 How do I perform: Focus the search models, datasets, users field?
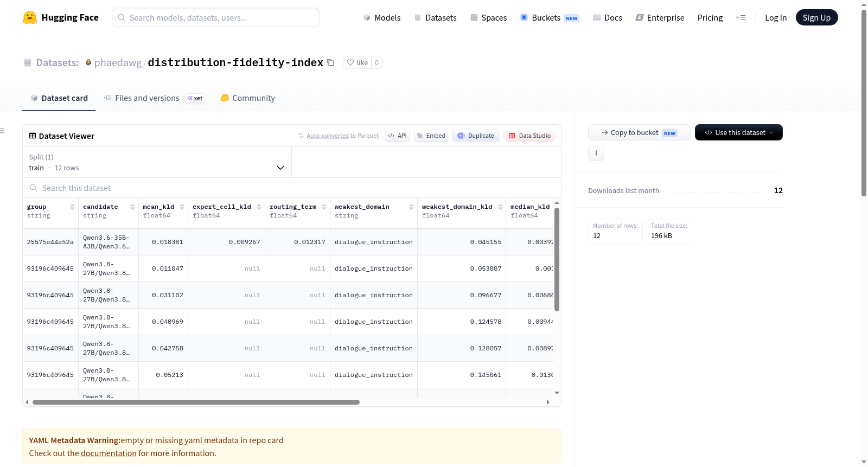tap(216, 17)
